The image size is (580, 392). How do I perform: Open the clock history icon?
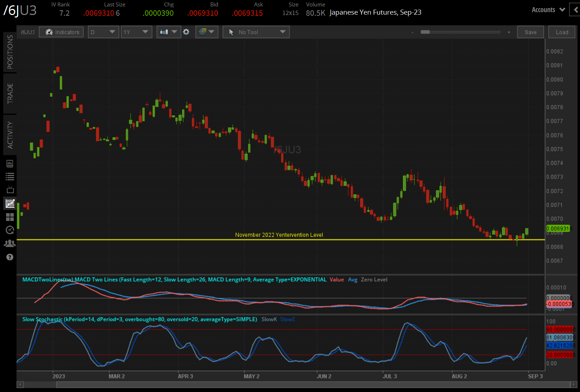coord(10,230)
